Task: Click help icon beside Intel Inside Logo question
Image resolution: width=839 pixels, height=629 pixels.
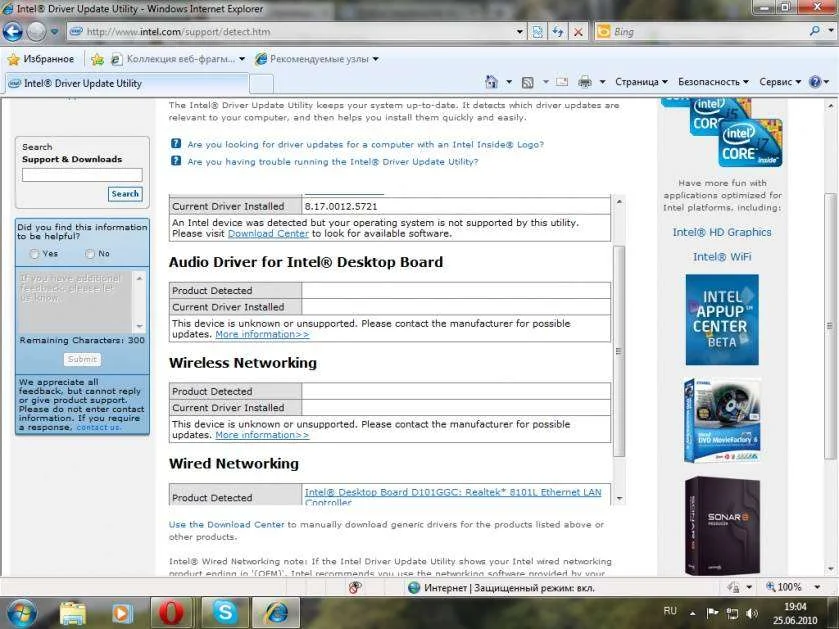Action: click(176, 143)
